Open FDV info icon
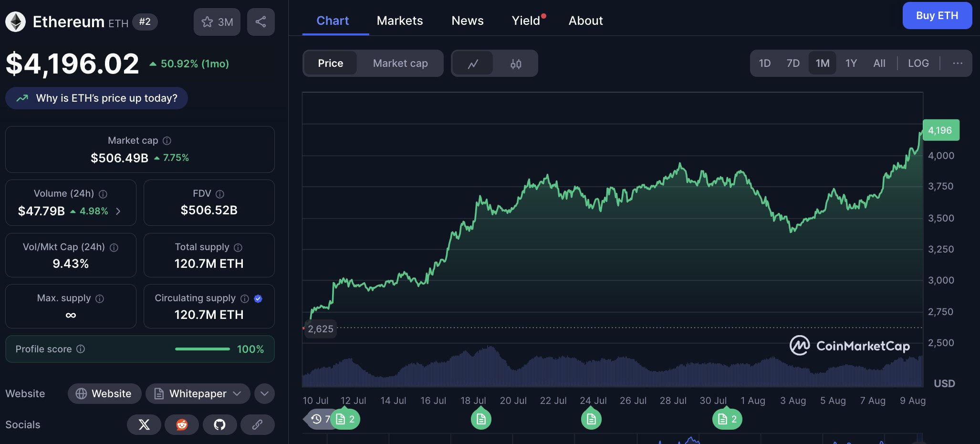Image resolution: width=980 pixels, height=444 pixels. click(x=220, y=194)
